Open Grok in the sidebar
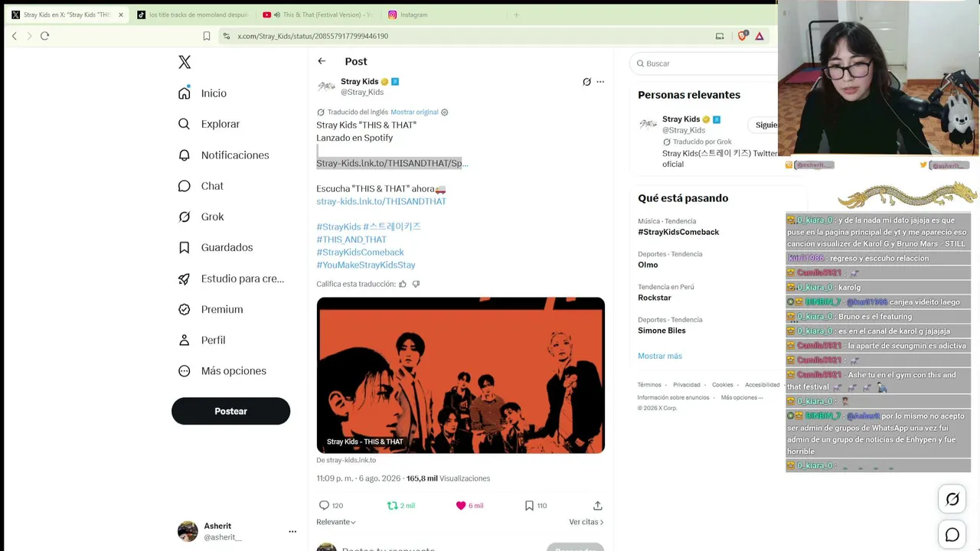This screenshot has height=551, width=980. pyautogui.click(x=201, y=217)
